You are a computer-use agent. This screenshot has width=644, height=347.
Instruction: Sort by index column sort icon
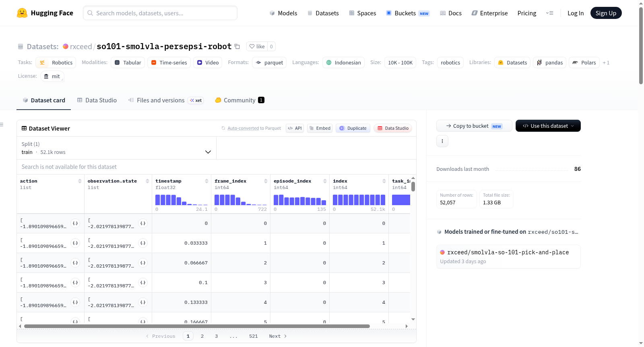384,181
